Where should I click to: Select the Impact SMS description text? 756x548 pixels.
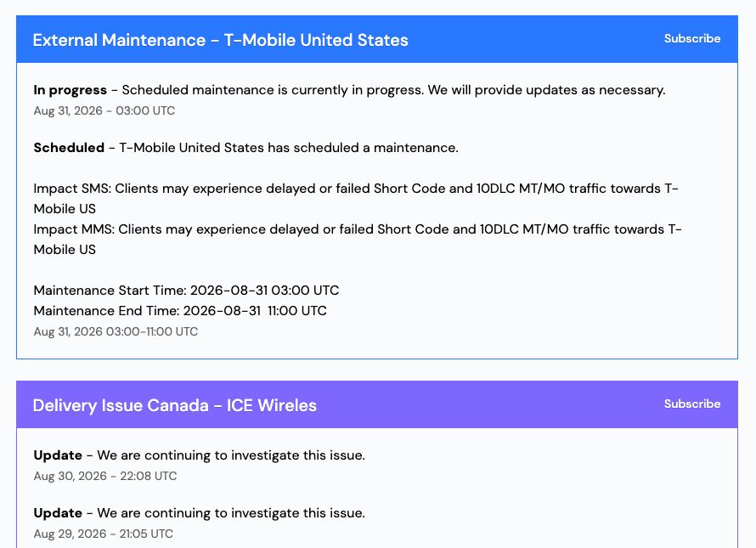point(356,198)
